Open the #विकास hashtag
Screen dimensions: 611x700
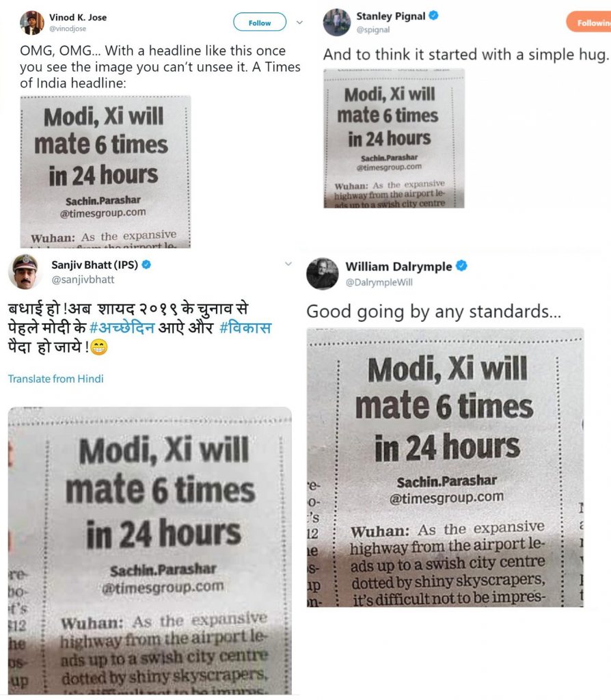(245, 327)
